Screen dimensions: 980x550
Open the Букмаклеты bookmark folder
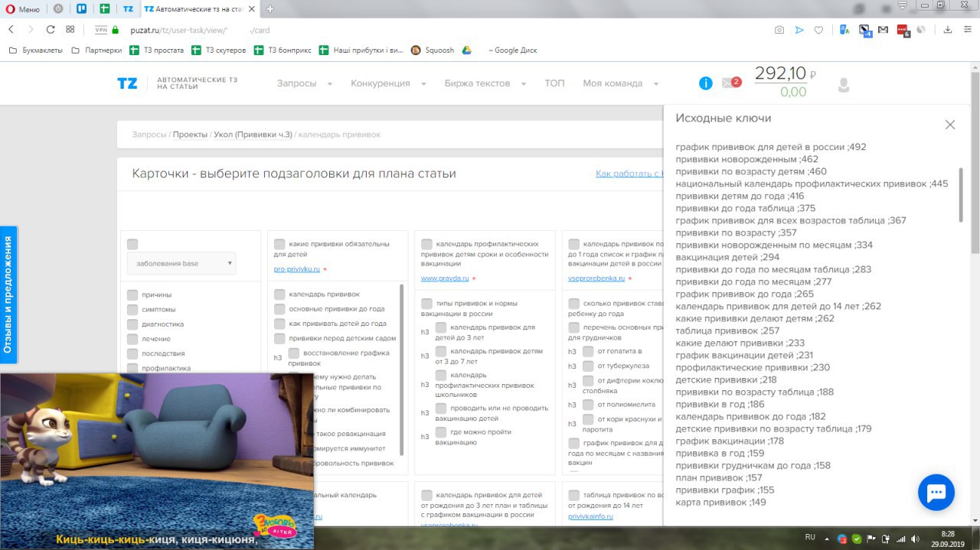click(35, 50)
